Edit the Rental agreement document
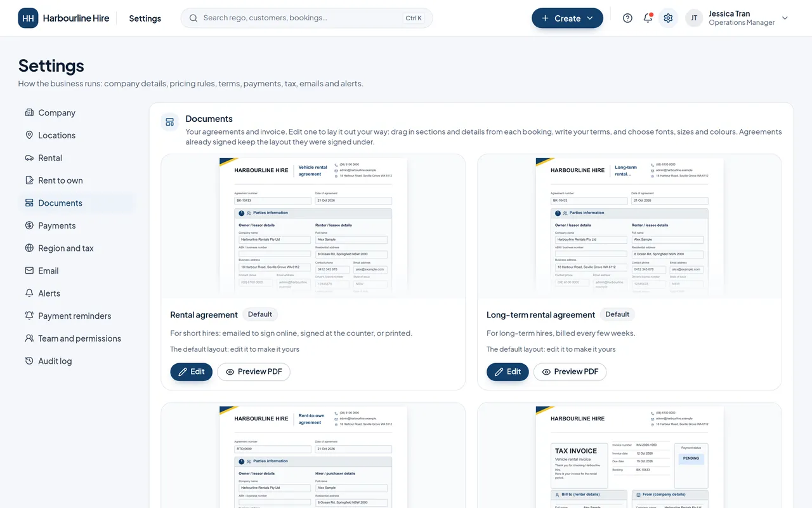This screenshot has height=508, width=812. tap(191, 371)
